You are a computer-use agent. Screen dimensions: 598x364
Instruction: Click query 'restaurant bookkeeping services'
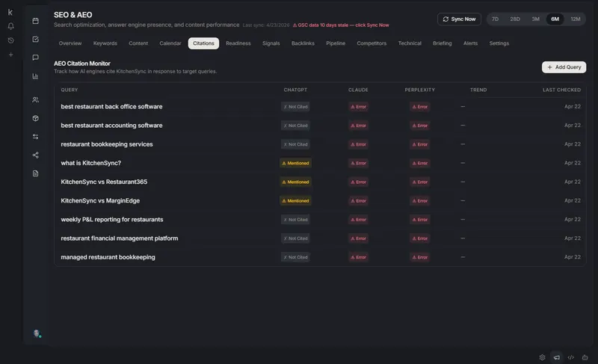tap(107, 144)
